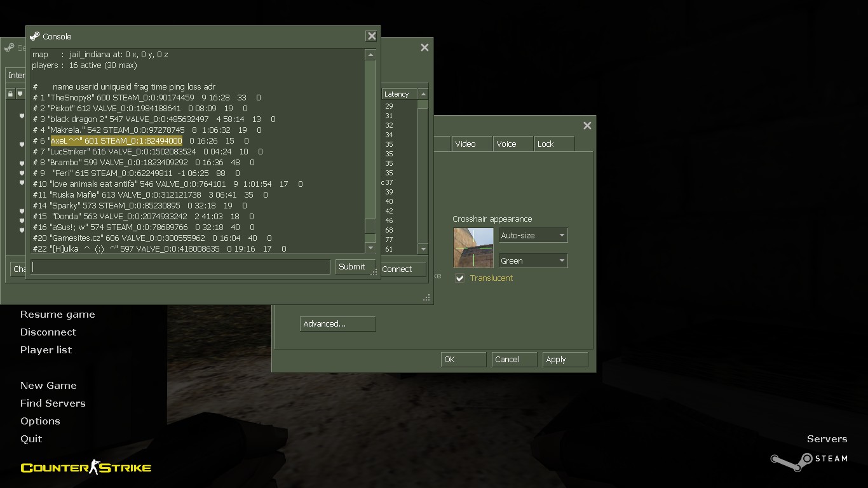Switch to the Voice tab
This screenshot has height=488, width=868.
(513, 144)
